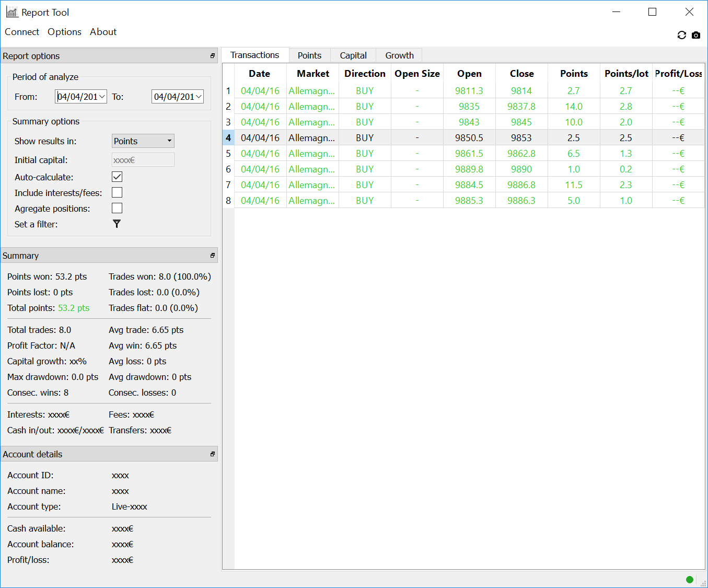Viewport: 708px width, 588px height.
Task: Sort by the Points/lot column header
Action: (x=626, y=74)
